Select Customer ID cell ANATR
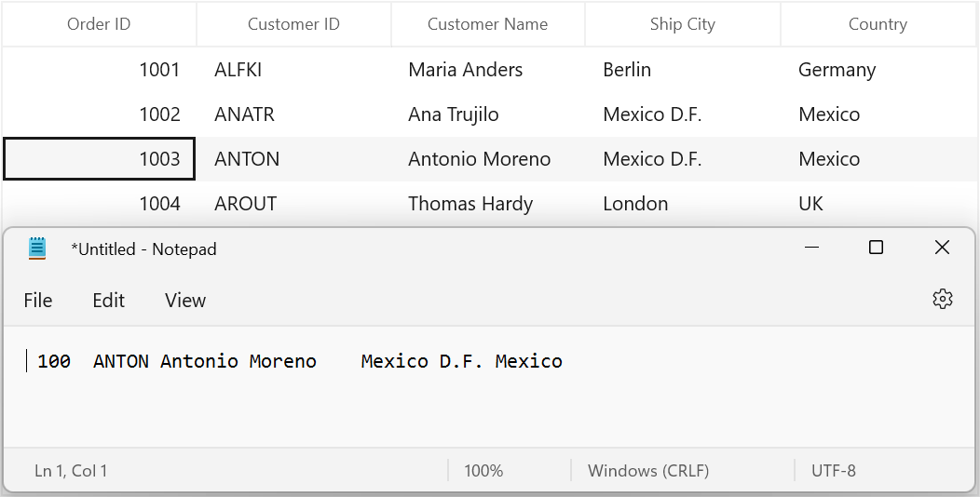 click(x=293, y=114)
